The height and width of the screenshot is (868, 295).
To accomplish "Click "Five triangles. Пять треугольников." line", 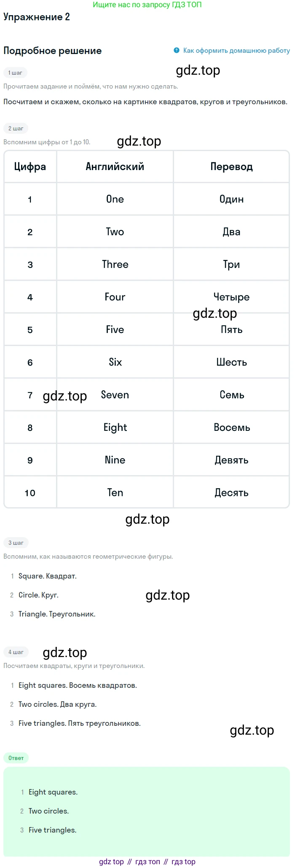I will [x=79, y=724].
